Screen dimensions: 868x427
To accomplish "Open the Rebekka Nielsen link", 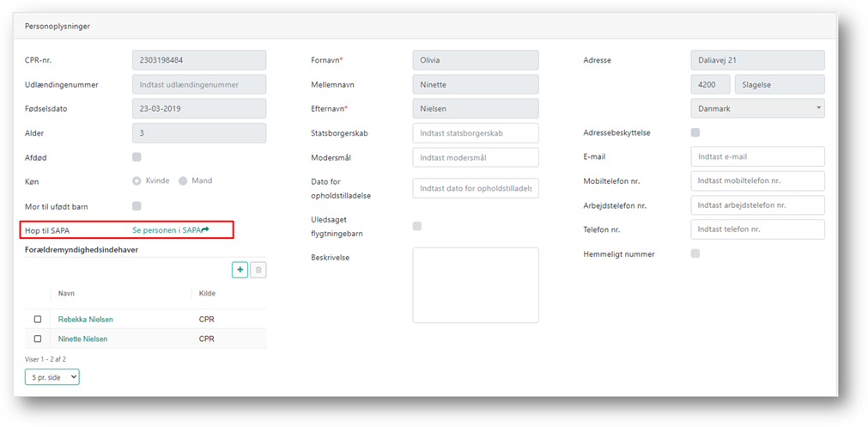I will (x=85, y=320).
